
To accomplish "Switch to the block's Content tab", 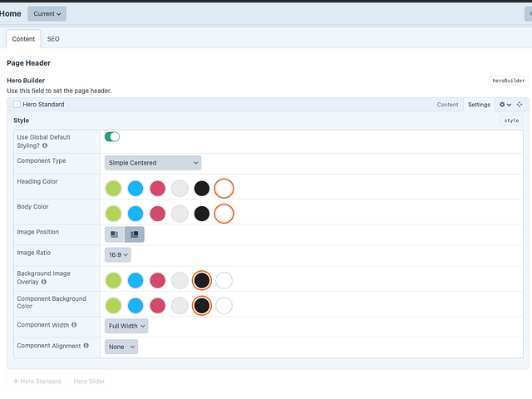I will coord(447,105).
